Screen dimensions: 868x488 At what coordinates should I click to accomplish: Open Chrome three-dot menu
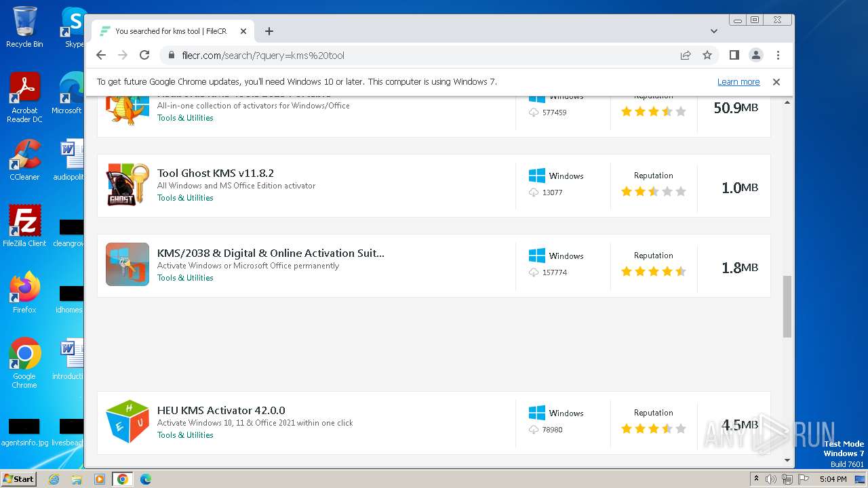(x=778, y=55)
